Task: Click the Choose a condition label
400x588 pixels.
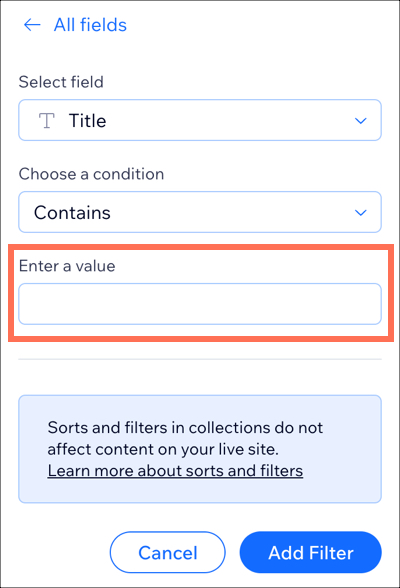Action: (91, 174)
